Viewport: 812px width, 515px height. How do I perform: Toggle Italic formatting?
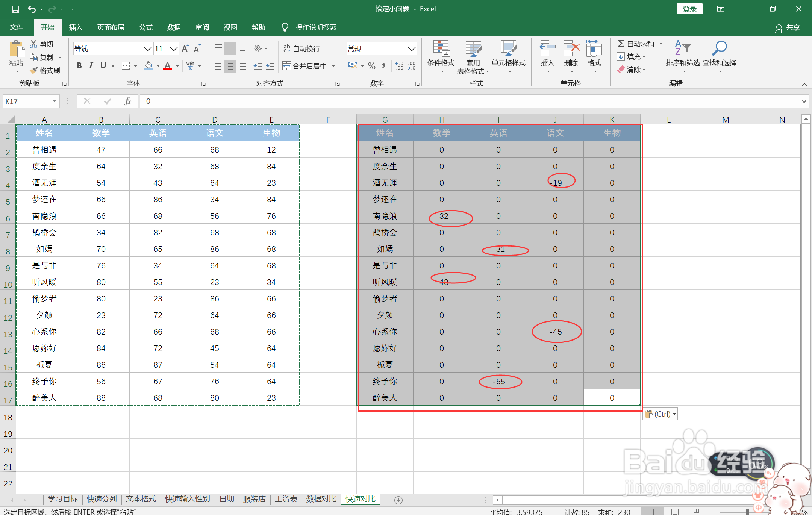[x=91, y=66]
